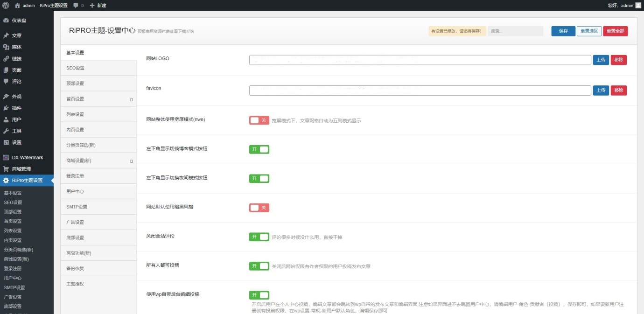Image resolution: width=644 pixels, height=314 pixels.
Task: Switch to the 底部设置 tab in the settings panel
Action: tap(98, 237)
